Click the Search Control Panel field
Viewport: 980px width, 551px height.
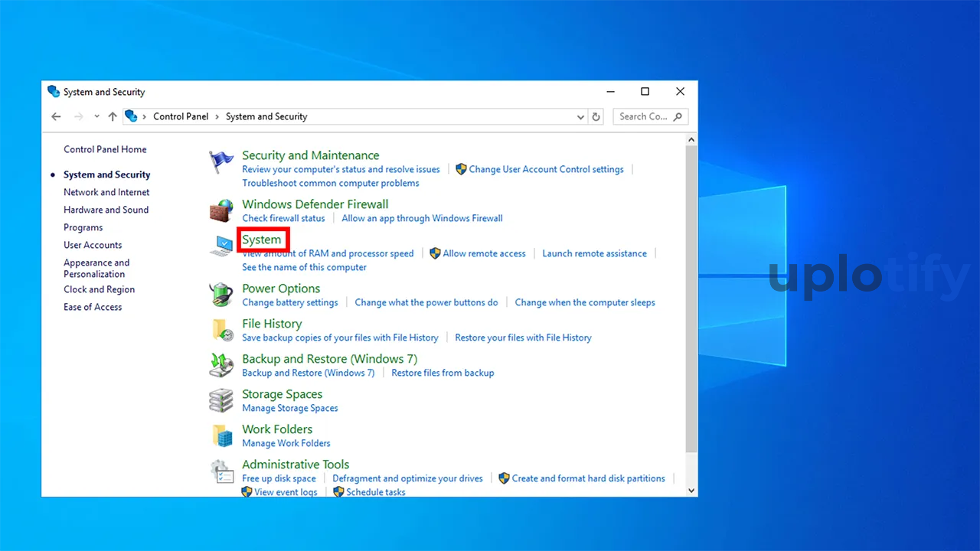(x=651, y=117)
